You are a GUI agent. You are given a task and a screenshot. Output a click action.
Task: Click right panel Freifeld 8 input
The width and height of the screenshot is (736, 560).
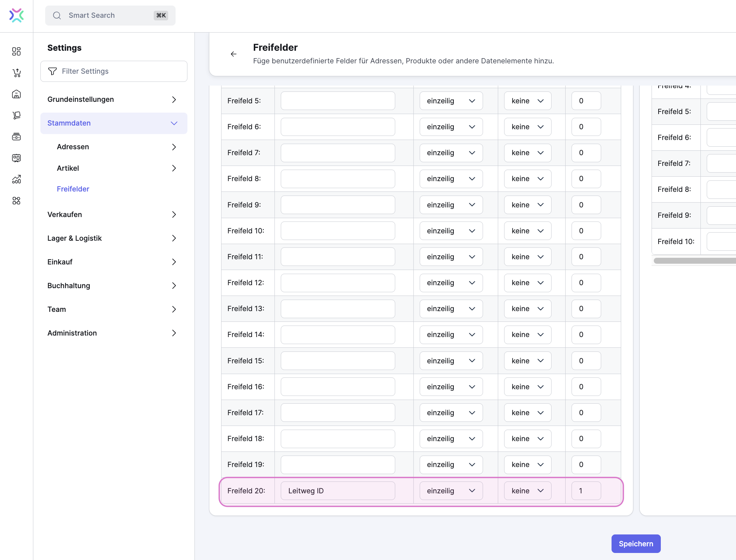721,190
